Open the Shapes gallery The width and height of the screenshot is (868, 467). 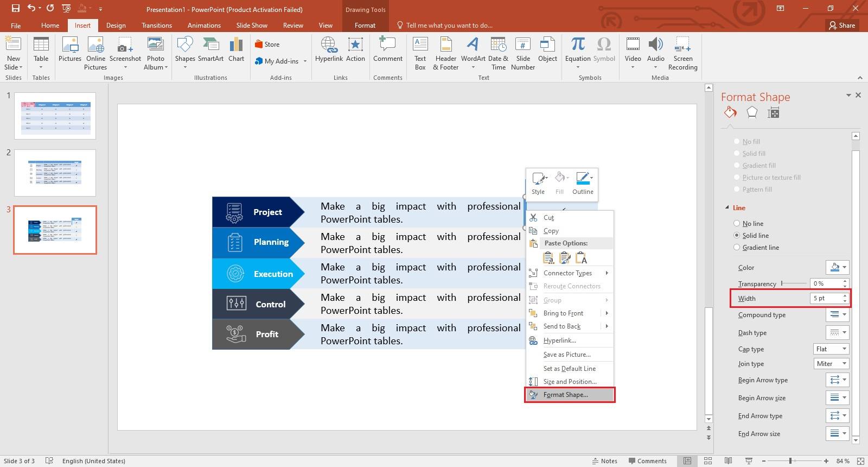185,54
